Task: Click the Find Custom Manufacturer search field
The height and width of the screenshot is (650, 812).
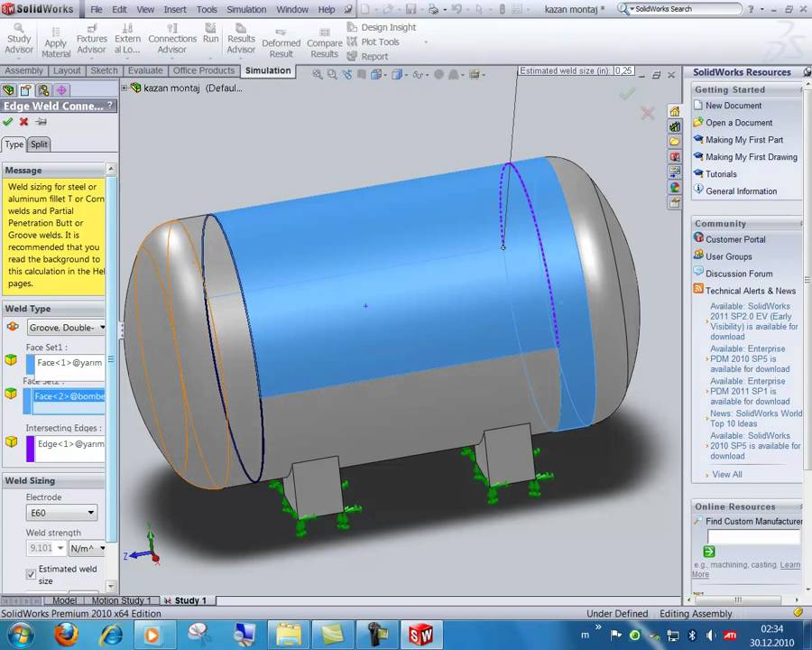Action: [753, 537]
